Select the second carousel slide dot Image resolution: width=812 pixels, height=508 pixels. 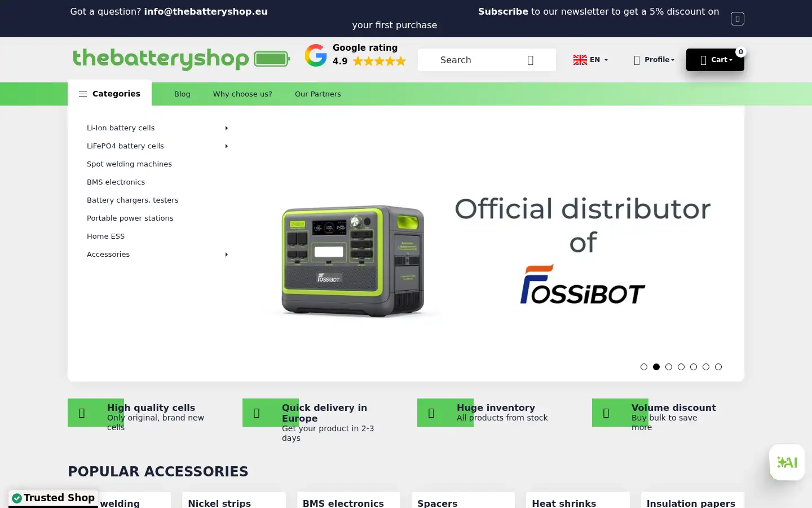click(656, 367)
